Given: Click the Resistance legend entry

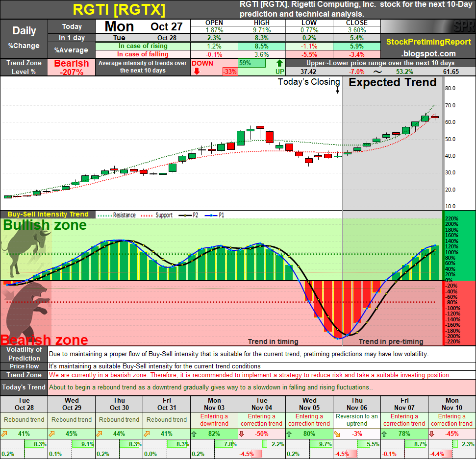Looking at the screenshot, I should click(117, 215).
